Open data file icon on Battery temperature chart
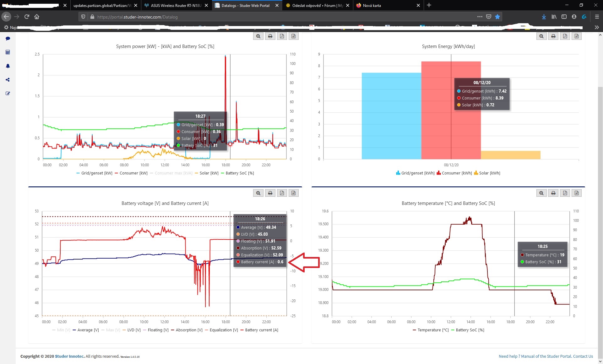603x364 pixels. 577,193
